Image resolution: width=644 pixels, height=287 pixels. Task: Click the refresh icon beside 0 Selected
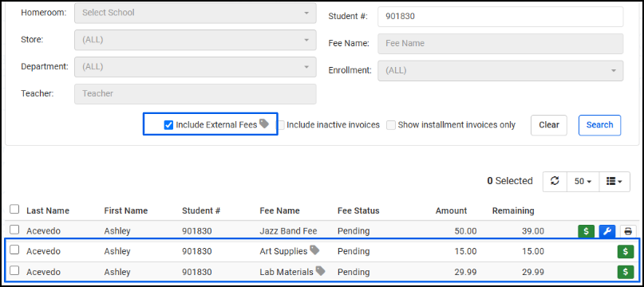[x=555, y=181]
